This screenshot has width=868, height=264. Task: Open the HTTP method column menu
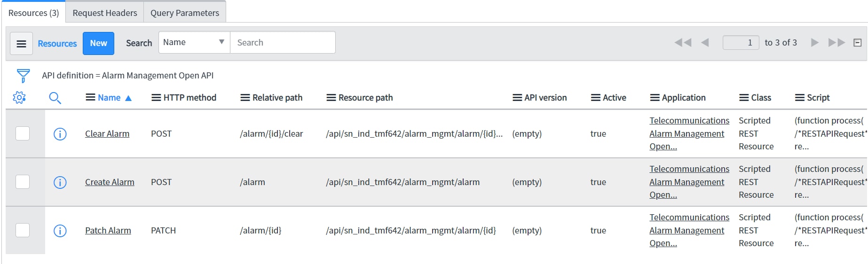click(156, 98)
